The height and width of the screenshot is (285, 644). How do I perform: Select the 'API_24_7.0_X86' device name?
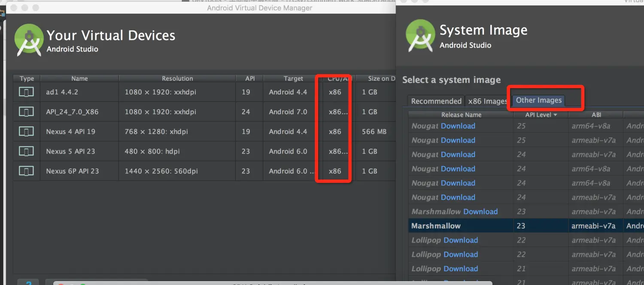(x=72, y=112)
